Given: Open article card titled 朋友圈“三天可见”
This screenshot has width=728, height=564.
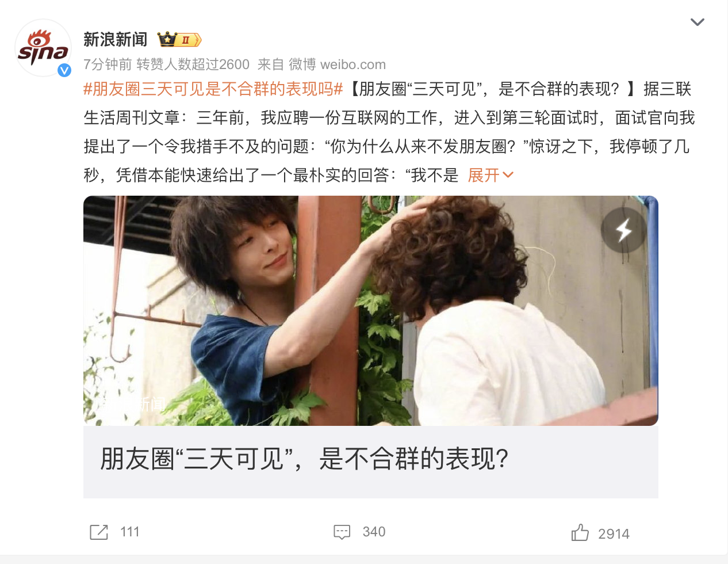Looking at the screenshot, I should (371, 462).
